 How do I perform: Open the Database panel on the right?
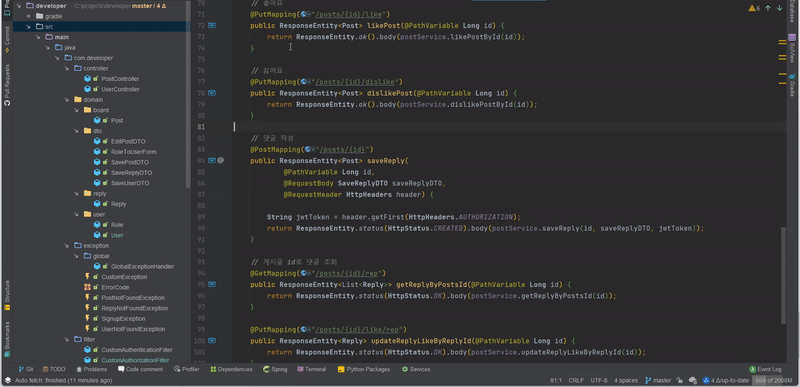(x=792, y=11)
